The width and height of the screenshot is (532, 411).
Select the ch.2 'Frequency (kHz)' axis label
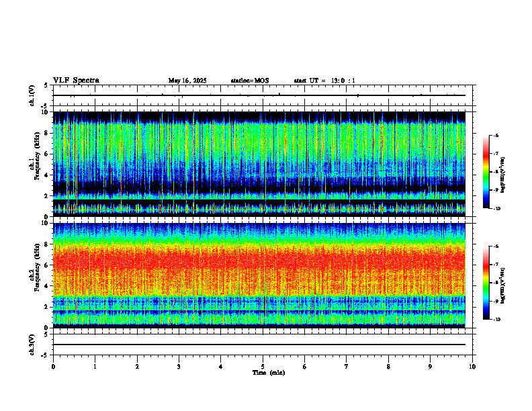37,267
